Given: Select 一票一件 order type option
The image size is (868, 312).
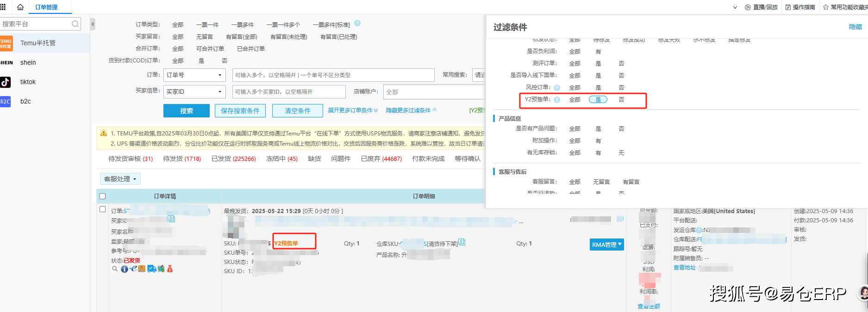Looking at the screenshot, I should pyautogui.click(x=207, y=25).
